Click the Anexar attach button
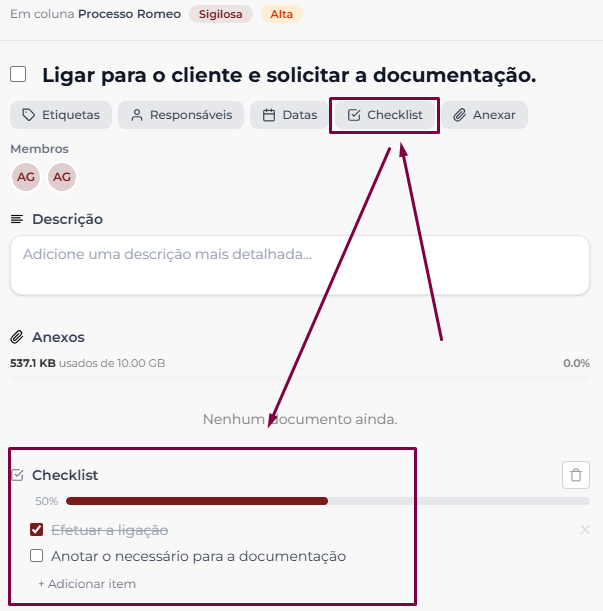The width and height of the screenshot is (603, 611). click(x=485, y=115)
